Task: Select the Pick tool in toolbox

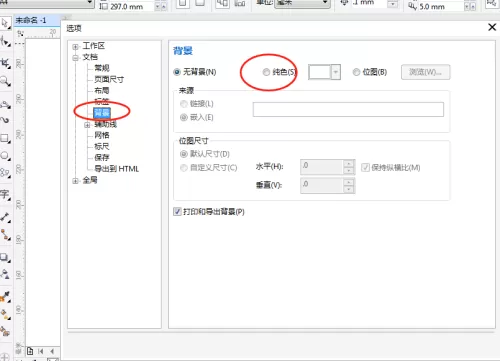Action: click(x=5, y=23)
